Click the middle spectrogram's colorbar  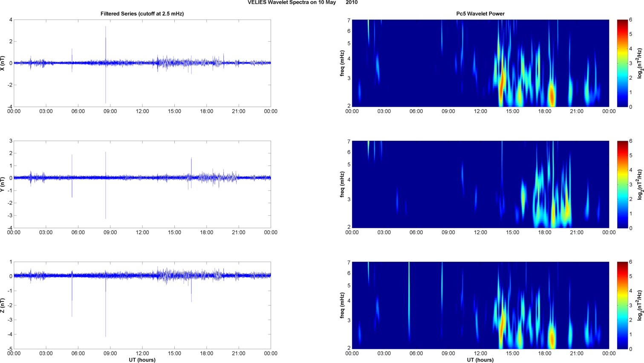[x=622, y=184]
